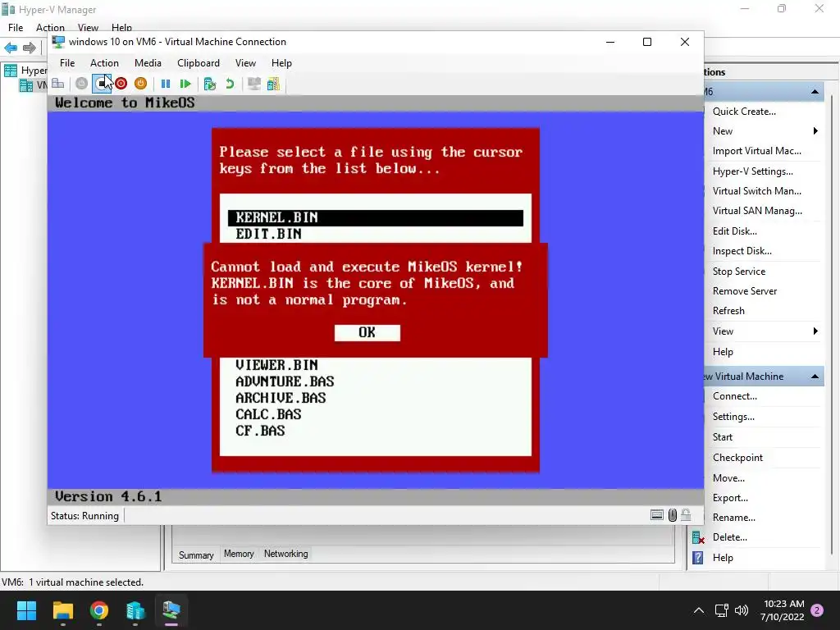This screenshot has height=630, width=840.
Task: Click the last VM Connection toolbar icon
Action: click(x=273, y=84)
